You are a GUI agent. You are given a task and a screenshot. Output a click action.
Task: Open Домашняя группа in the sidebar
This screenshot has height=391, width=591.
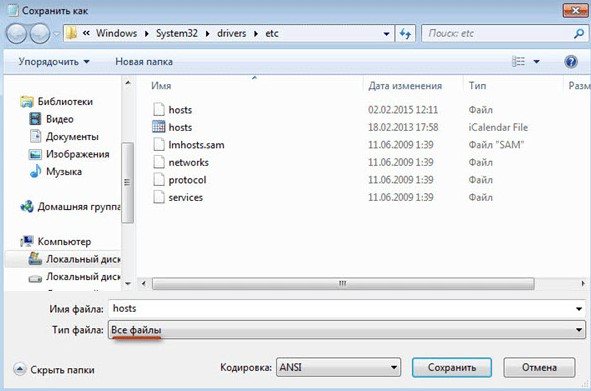(x=79, y=207)
